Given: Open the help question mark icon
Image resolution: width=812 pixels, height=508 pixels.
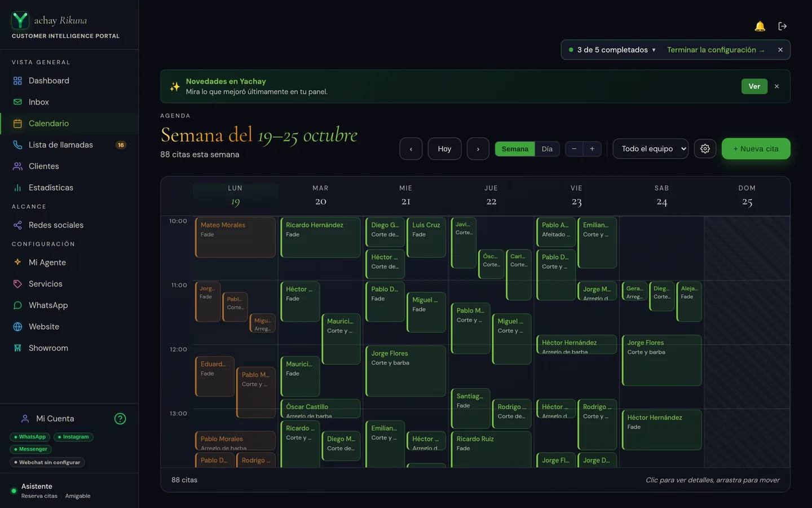Looking at the screenshot, I should (120, 419).
